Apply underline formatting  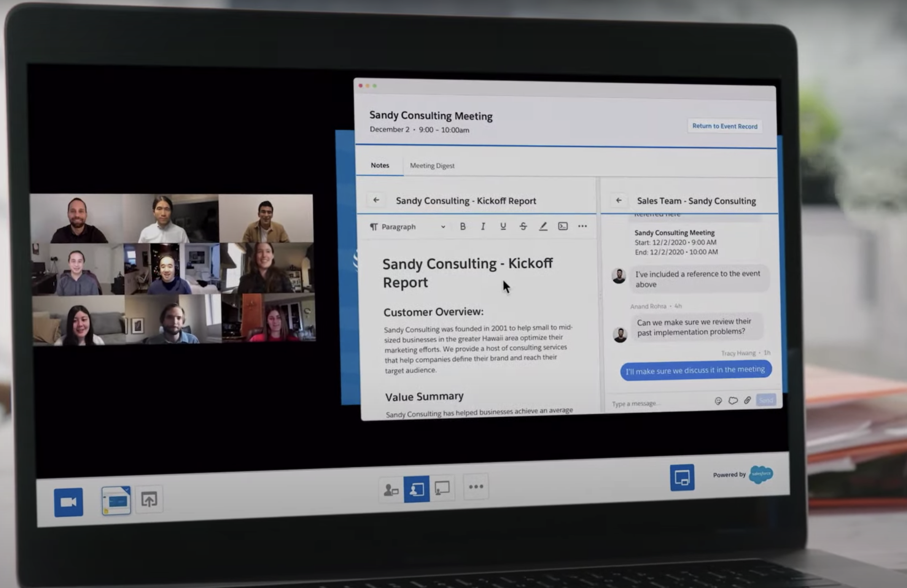(503, 226)
